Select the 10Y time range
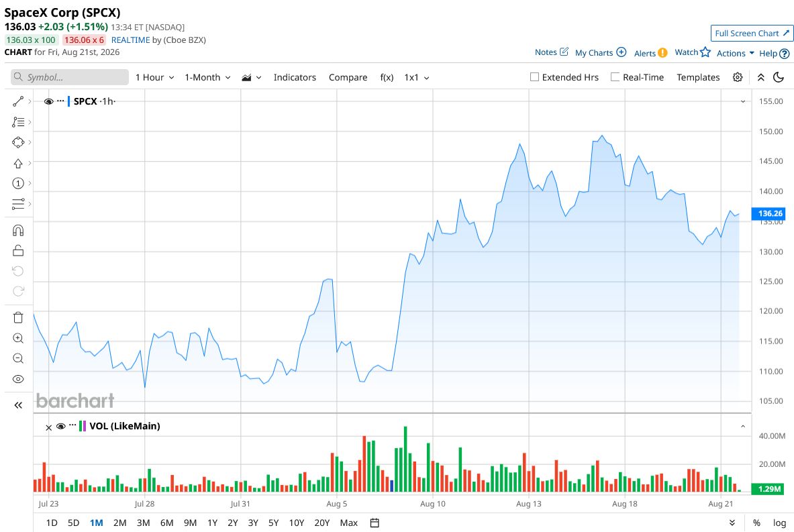 296,523
